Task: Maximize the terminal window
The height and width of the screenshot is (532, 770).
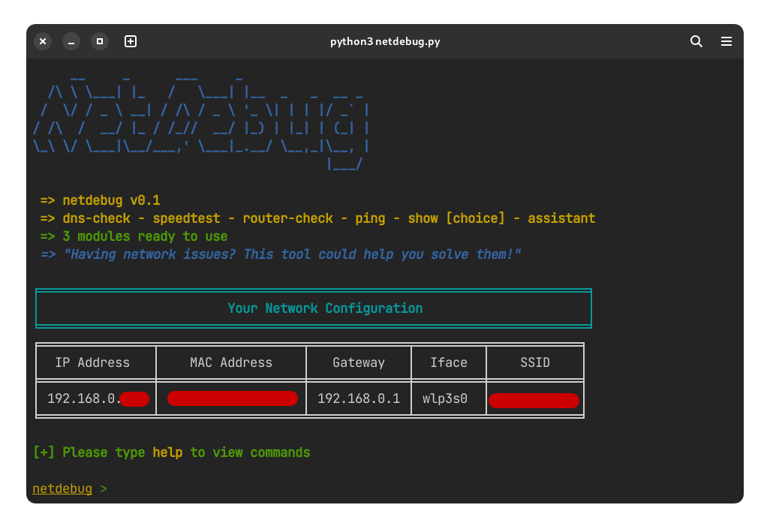Action: click(100, 41)
